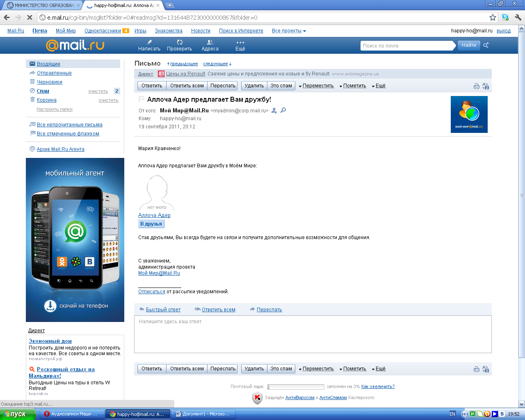Click the no-photo avatar of Аллоча Адер
This screenshot has width=525, height=420.
point(157,193)
